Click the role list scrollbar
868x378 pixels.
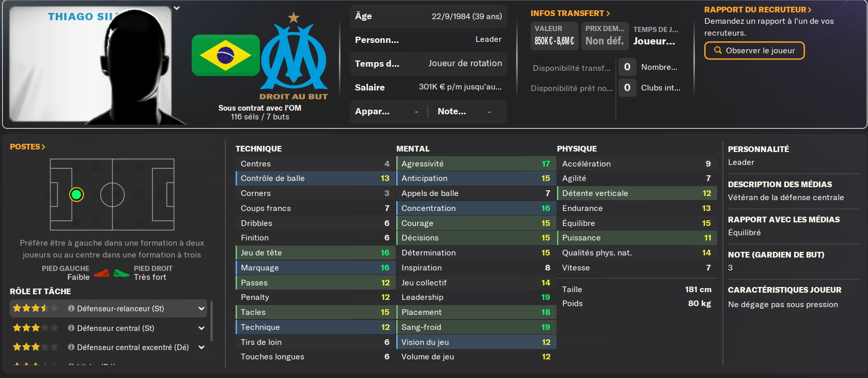[x=211, y=321]
